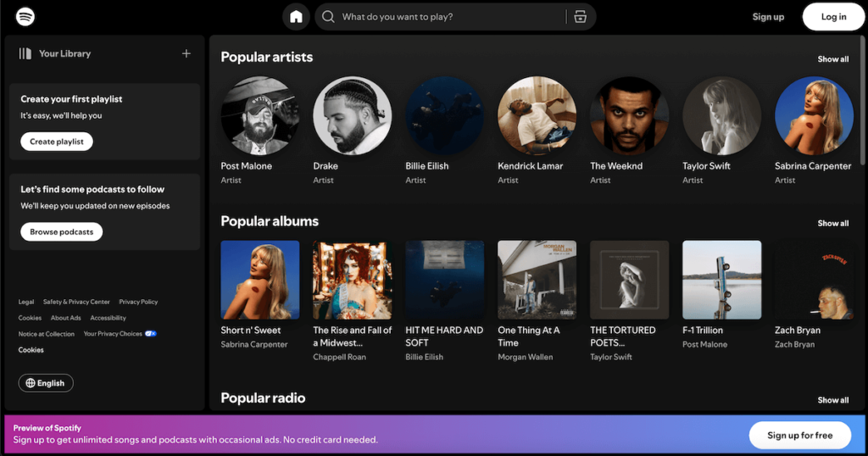Show all Popular radio stations
Image resolution: width=868 pixels, height=456 pixels.
pyautogui.click(x=832, y=400)
